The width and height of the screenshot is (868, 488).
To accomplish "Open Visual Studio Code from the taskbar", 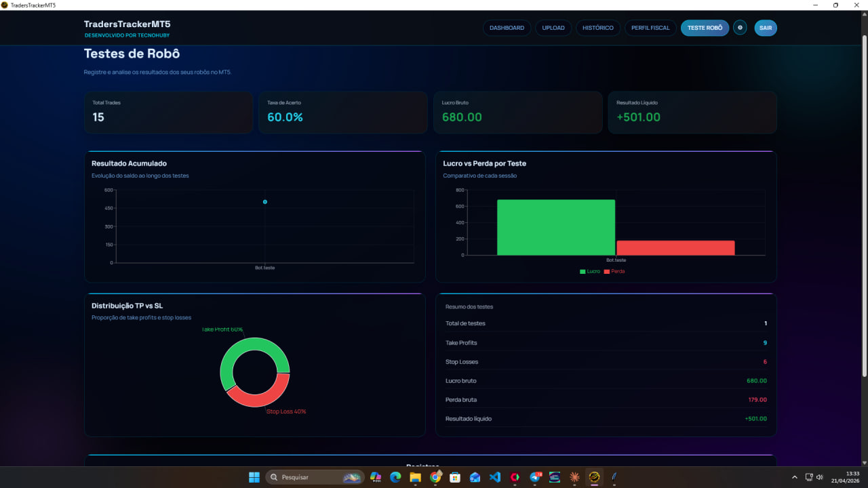I will 494,477.
